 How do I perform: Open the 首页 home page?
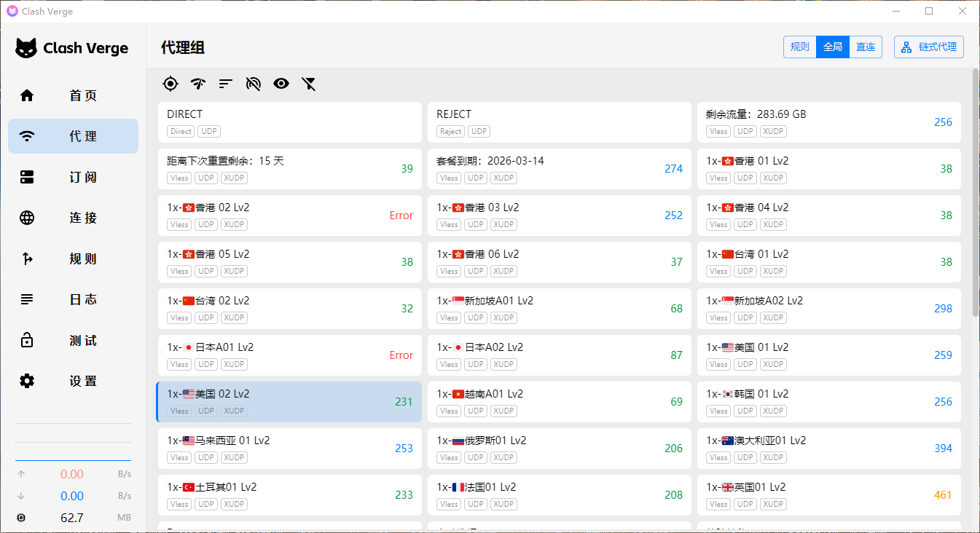click(x=73, y=95)
